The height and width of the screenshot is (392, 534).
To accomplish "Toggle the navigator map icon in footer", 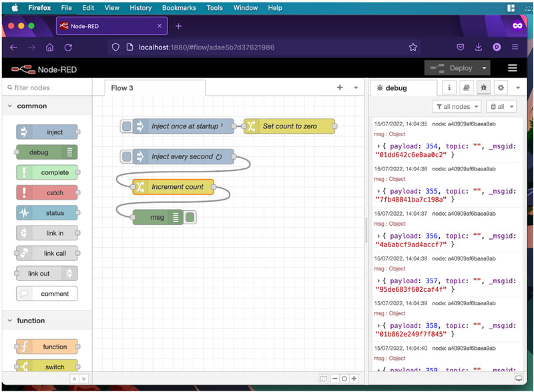I will [323, 379].
